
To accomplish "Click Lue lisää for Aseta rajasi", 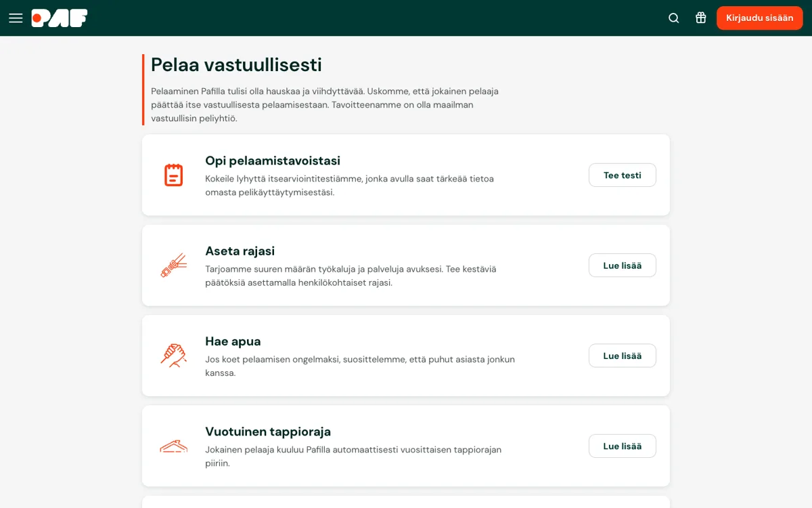I will (x=622, y=266).
